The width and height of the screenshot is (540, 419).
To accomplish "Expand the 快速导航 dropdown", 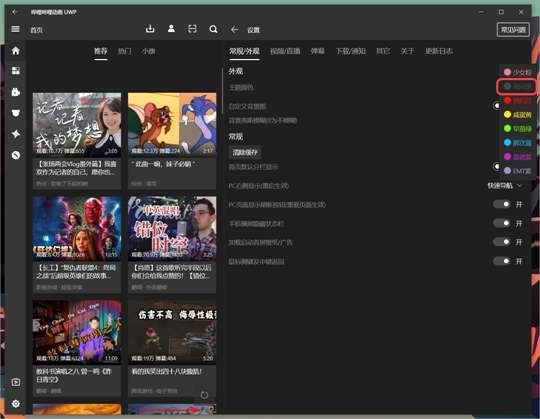I will [x=504, y=186].
